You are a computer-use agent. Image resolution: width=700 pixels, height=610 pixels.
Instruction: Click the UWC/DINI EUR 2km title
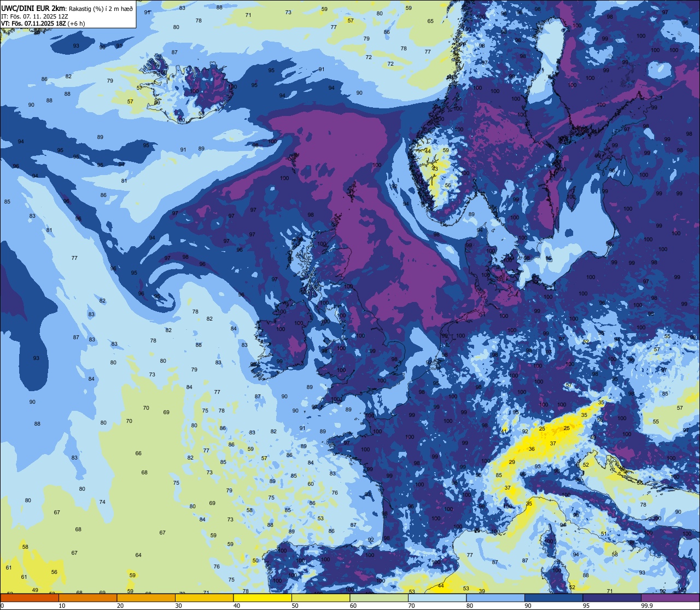click(x=33, y=8)
